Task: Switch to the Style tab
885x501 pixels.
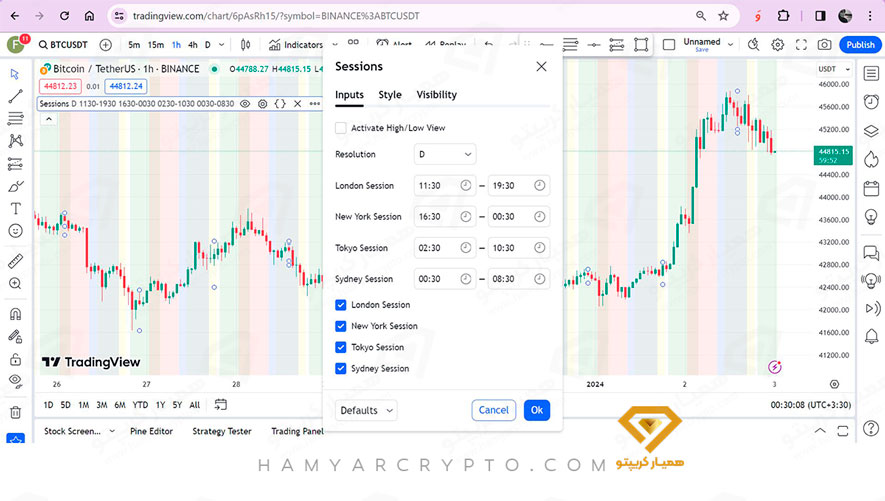Action: 390,95
